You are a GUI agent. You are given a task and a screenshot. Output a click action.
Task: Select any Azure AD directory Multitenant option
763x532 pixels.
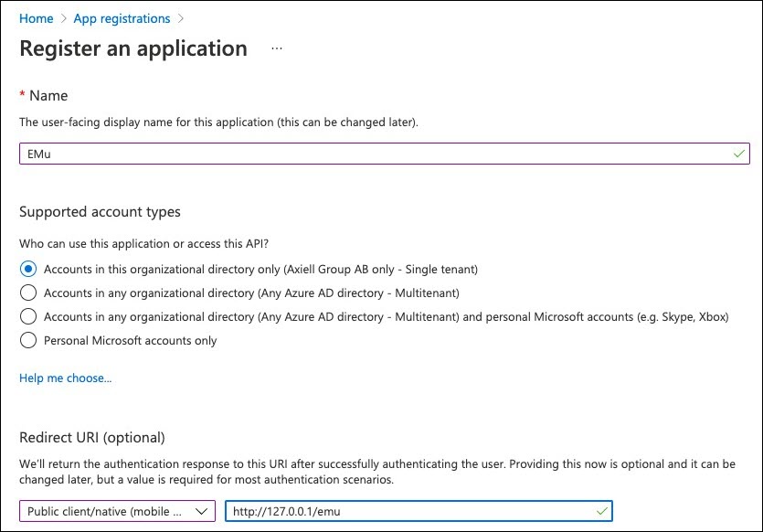tap(28, 293)
